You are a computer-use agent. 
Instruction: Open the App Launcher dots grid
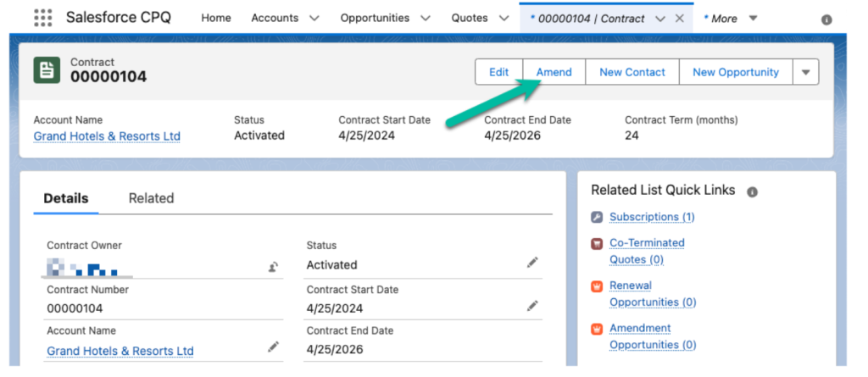click(x=42, y=18)
